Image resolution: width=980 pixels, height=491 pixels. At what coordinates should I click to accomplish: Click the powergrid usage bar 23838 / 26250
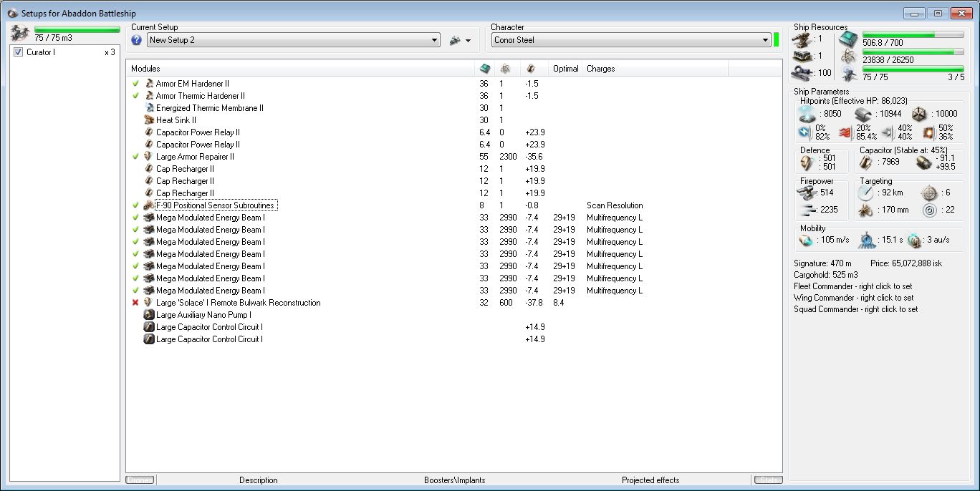tap(913, 52)
